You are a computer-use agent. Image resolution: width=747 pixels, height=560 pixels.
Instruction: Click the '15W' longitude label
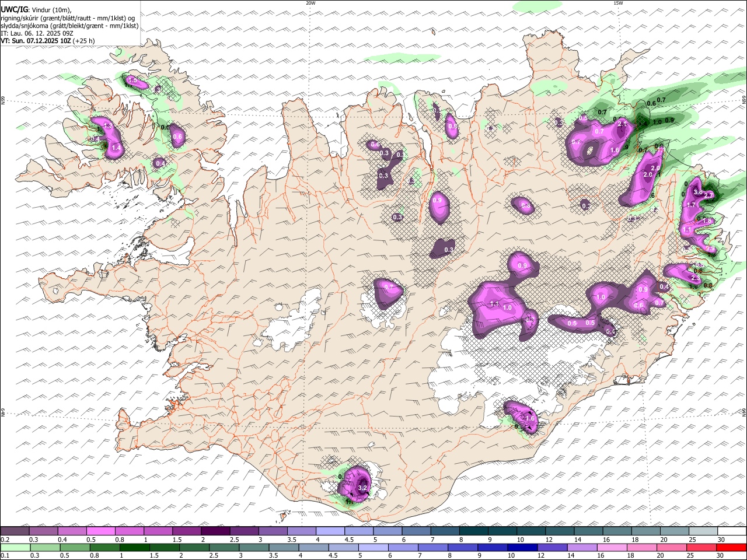(618, 3)
